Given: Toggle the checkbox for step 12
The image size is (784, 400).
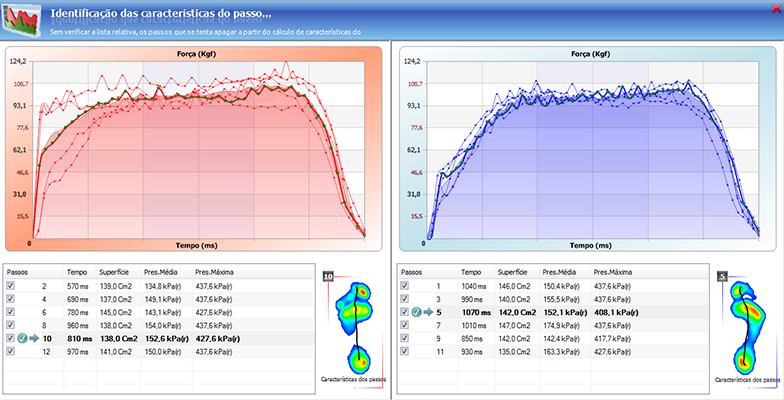Looking at the screenshot, I should tap(11, 353).
